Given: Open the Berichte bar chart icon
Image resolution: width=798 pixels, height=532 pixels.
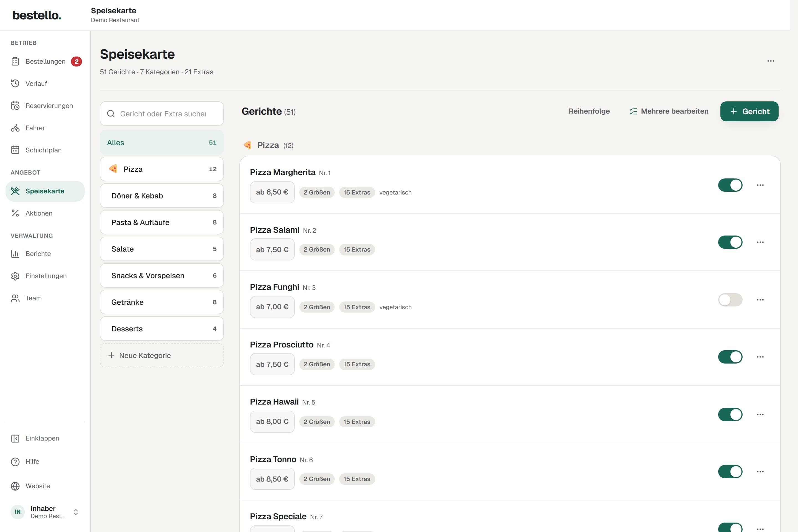Looking at the screenshot, I should pos(15,254).
